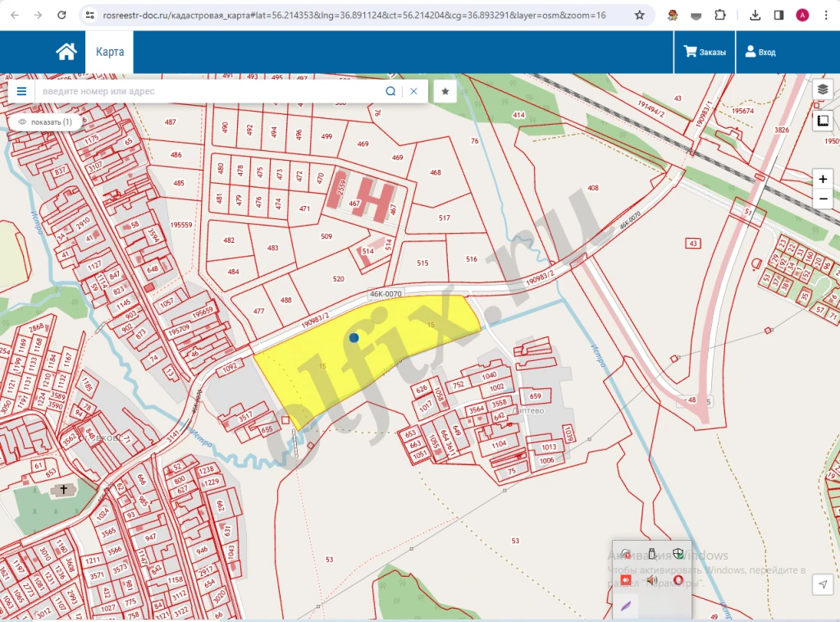Bookmark this page with the browser star
This screenshot has width=840, height=622.
click(639, 15)
